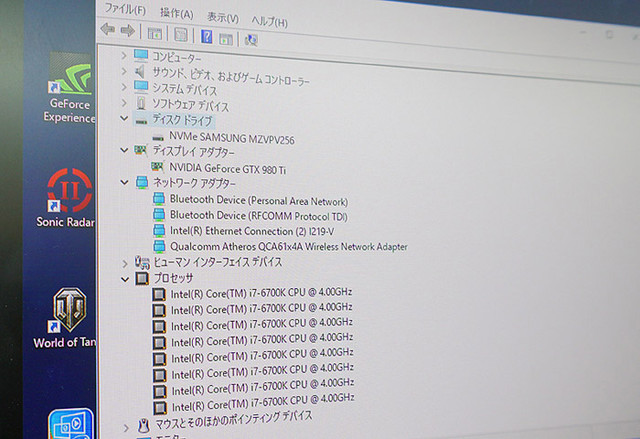This screenshot has height=439, width=640.
Task: Select the ソフトウェア デバイス label text
Action: [191, 105]
